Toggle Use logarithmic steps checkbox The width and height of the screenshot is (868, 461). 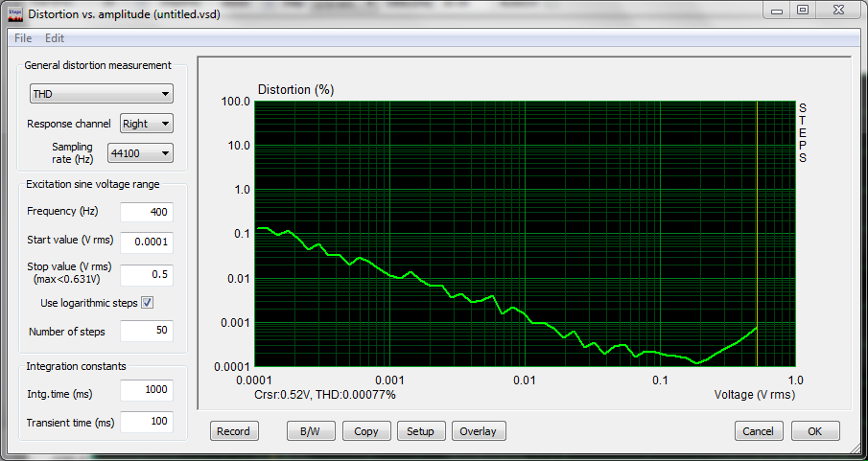click(x=148, y=303)
